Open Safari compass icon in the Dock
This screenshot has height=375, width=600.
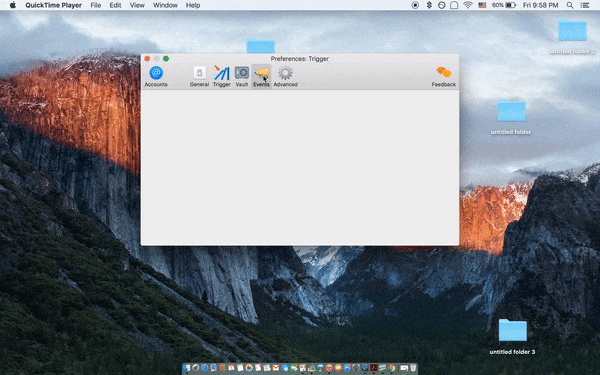pos(205,368)
